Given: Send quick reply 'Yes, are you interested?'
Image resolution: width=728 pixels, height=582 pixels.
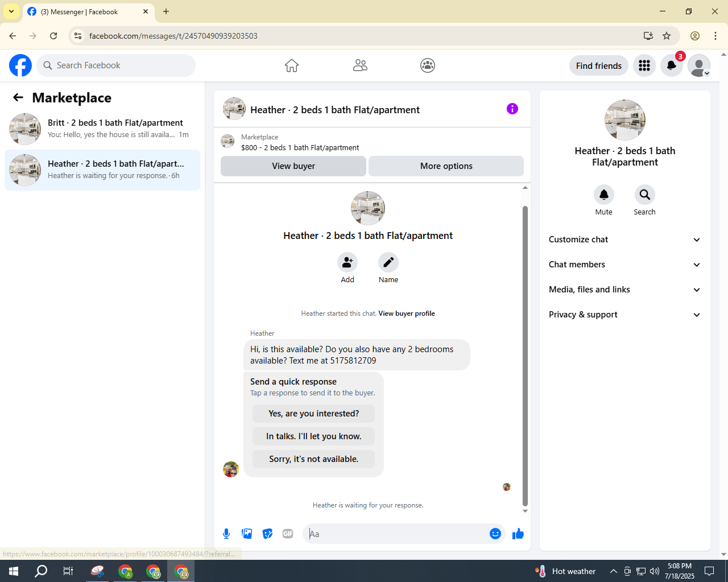Looking at the screenshot, I should (314, 414).
